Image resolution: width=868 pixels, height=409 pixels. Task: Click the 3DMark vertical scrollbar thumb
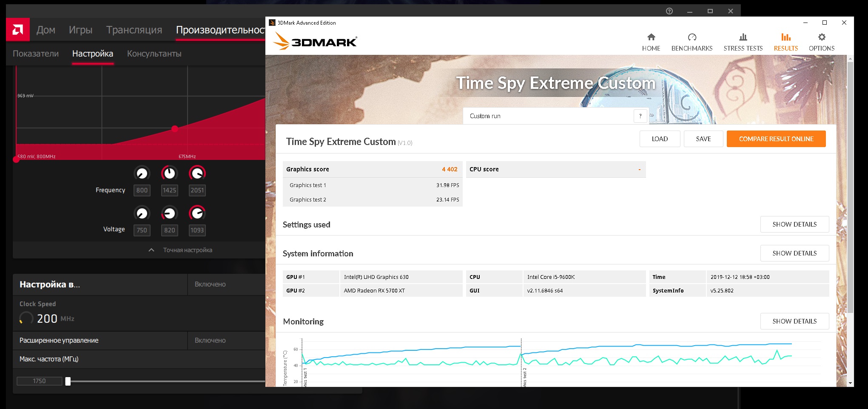(850, 187)
